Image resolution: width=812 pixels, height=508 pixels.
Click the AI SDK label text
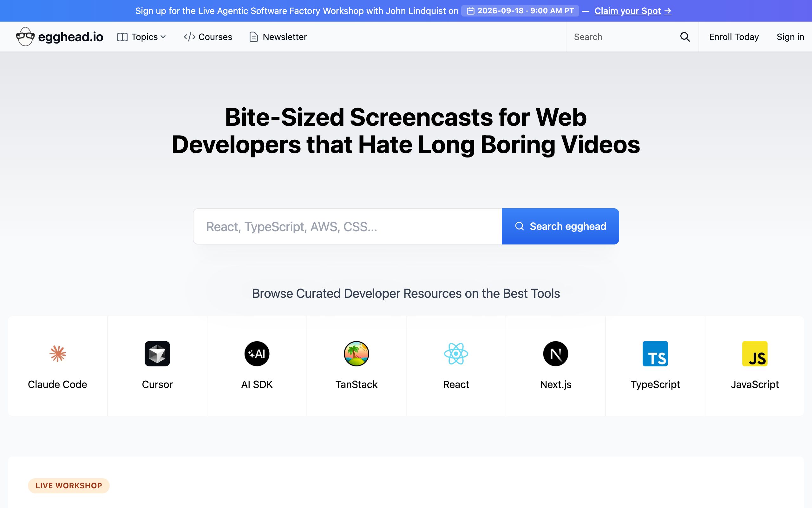pyautogui.click(x=257, y=384)
